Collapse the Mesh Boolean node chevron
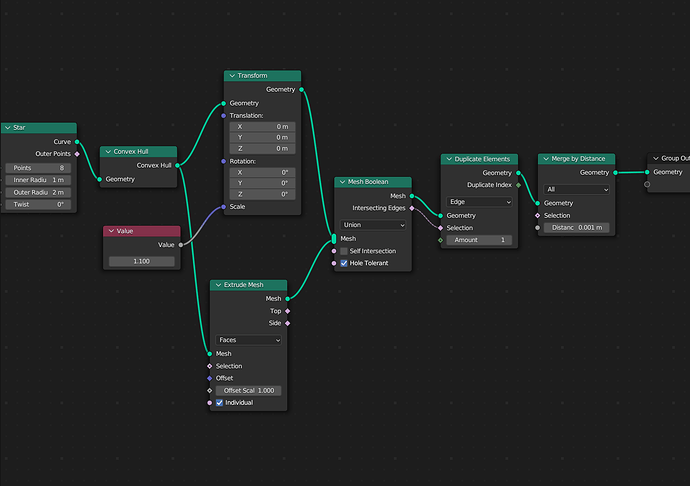Viewport: 690px width, 486px height. tap(342, 182)
